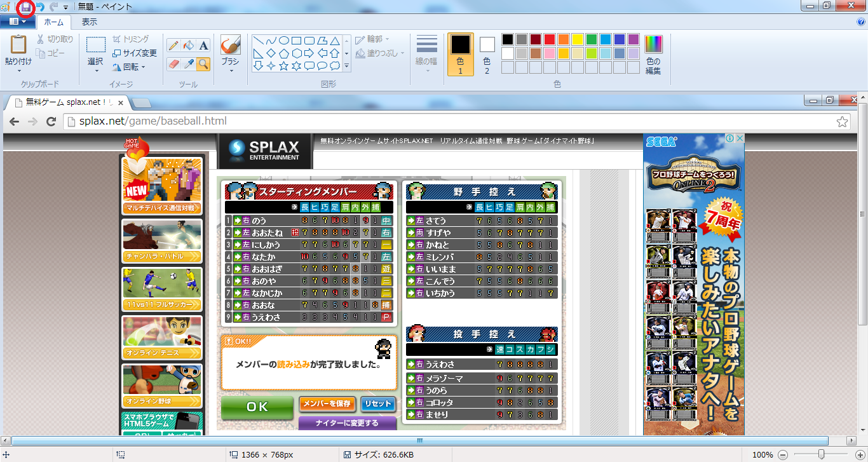The image size is (868, 462).
Task: Choose the Cloud callout shape
Action: tap(335, 65)
